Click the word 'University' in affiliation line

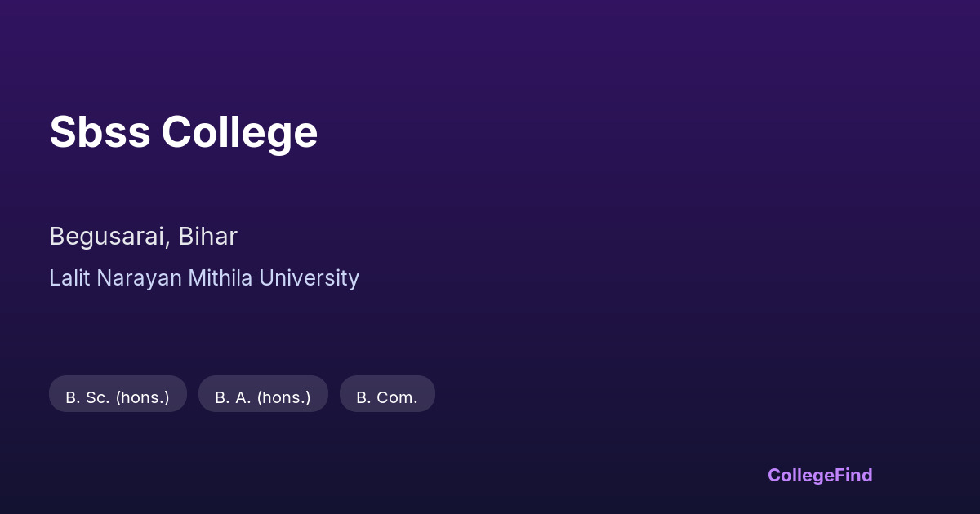click(x=309, y=278)
